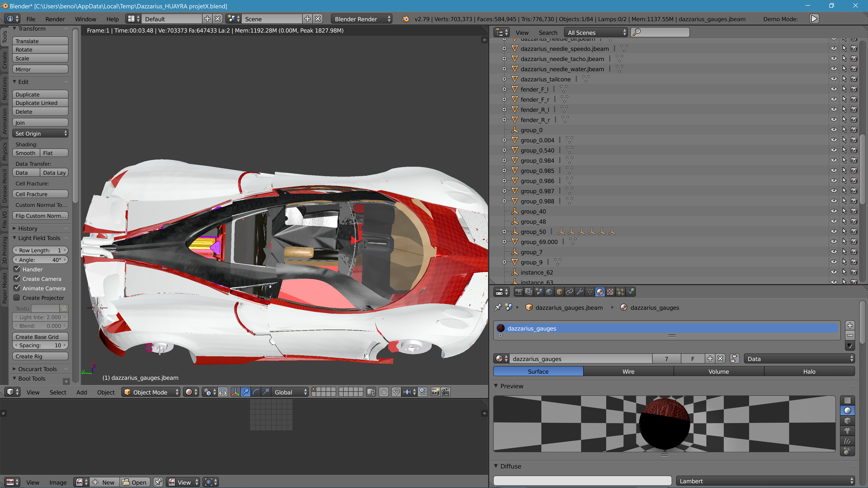Expand the History panel
868x488 pixels.
pos(14,228)
